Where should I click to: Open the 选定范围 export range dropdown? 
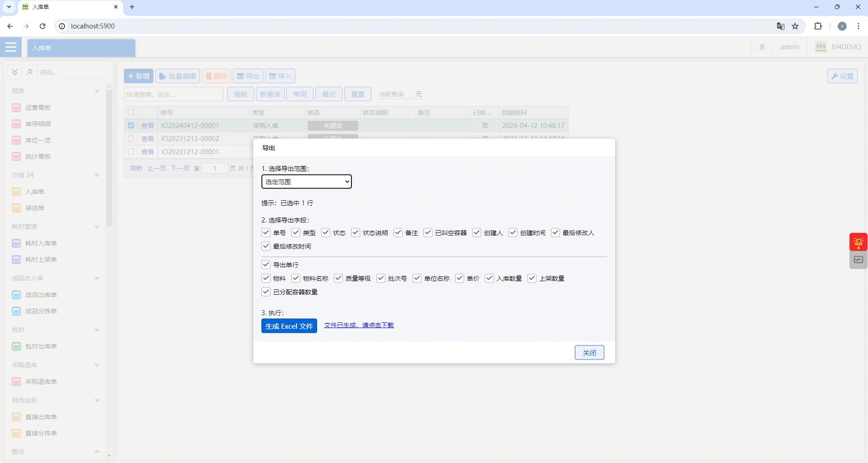[307, 182]
